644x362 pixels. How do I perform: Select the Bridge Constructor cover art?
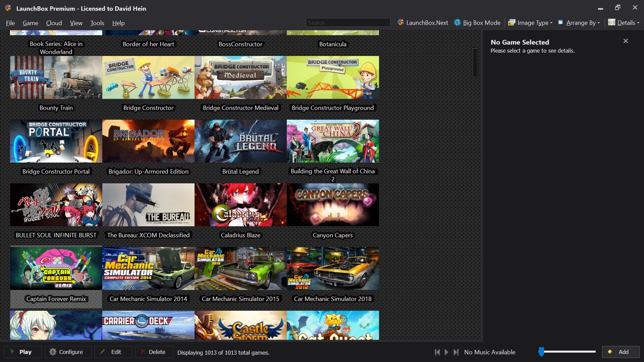(148, 77)
